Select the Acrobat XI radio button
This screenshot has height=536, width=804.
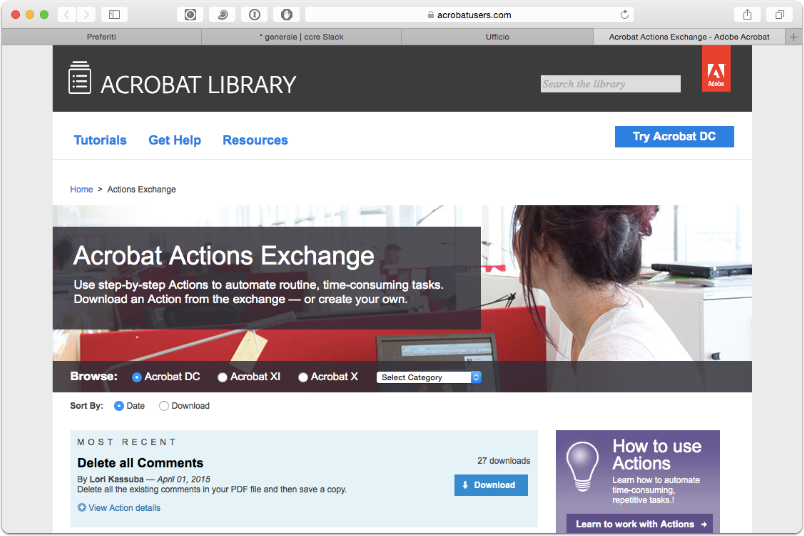[222, 377]
